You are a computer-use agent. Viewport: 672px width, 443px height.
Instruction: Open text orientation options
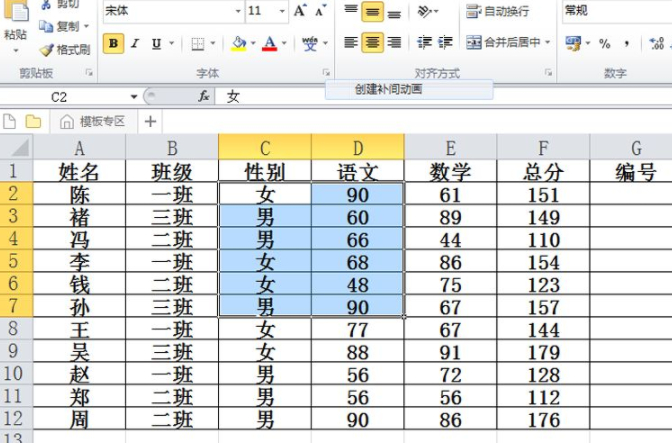click(x=427, y=12)
